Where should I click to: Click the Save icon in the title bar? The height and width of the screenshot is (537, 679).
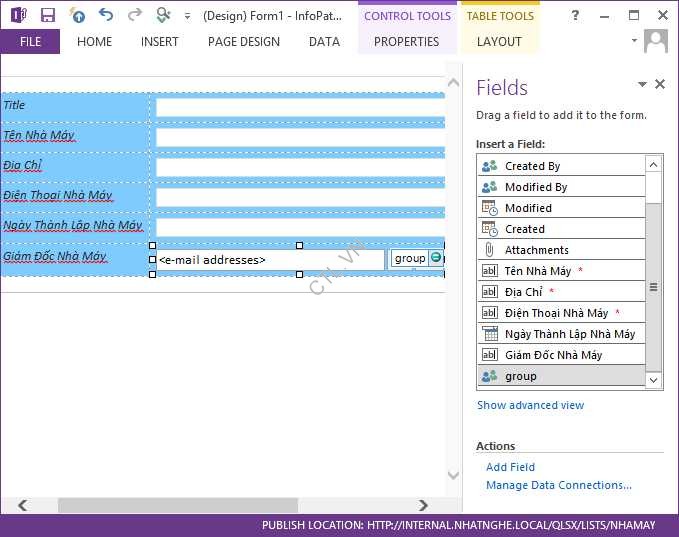pos(47,15)
